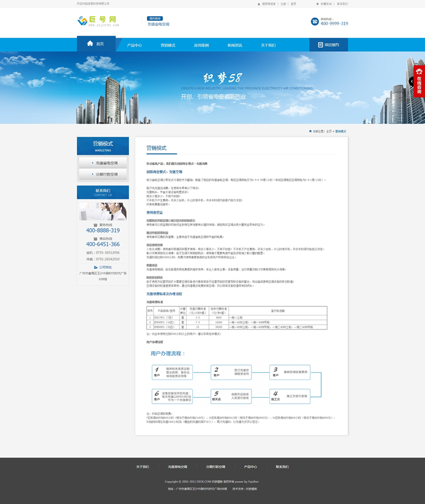Image resolution: width=425 pixels, height=504 pixels.
Task: Click the 注册 link at the top
Action: click(283, 3)
